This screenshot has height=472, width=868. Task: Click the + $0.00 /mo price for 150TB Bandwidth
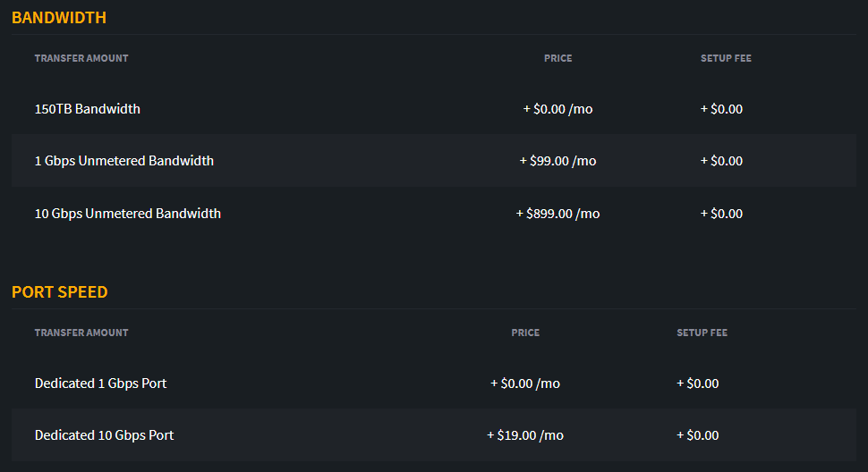(x=557, y=109)
